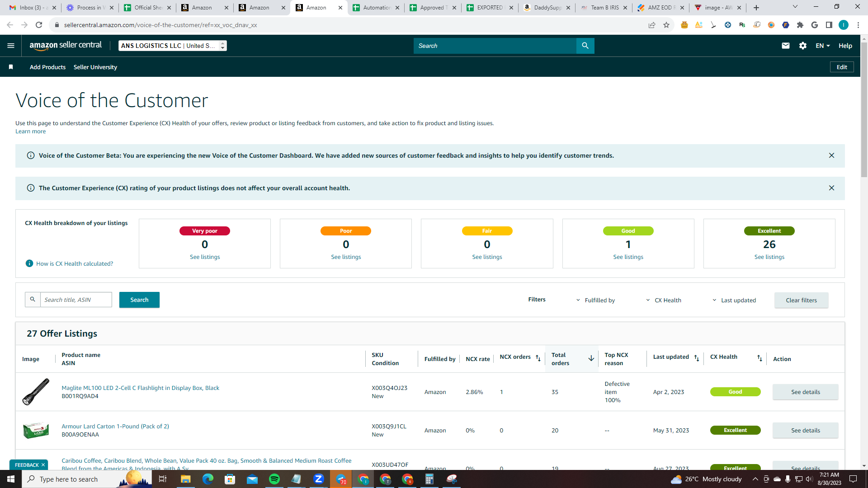Image resolution: width=868 pixels, height=488 pixels.
Task: Open the Armour Lard Carton product link
Action: (115, 426)
